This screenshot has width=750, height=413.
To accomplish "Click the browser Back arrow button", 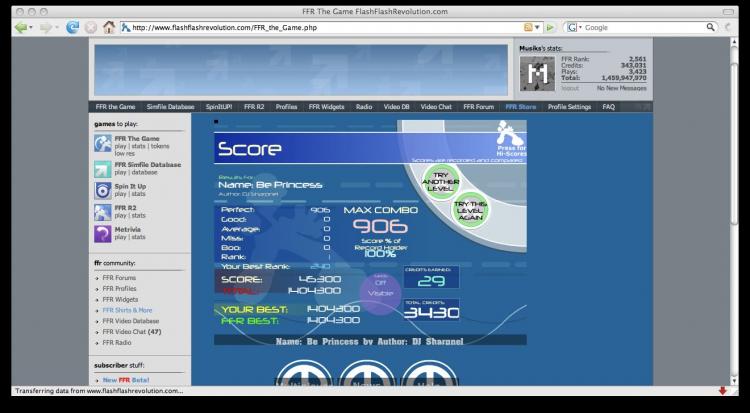I will coord(22,27).
